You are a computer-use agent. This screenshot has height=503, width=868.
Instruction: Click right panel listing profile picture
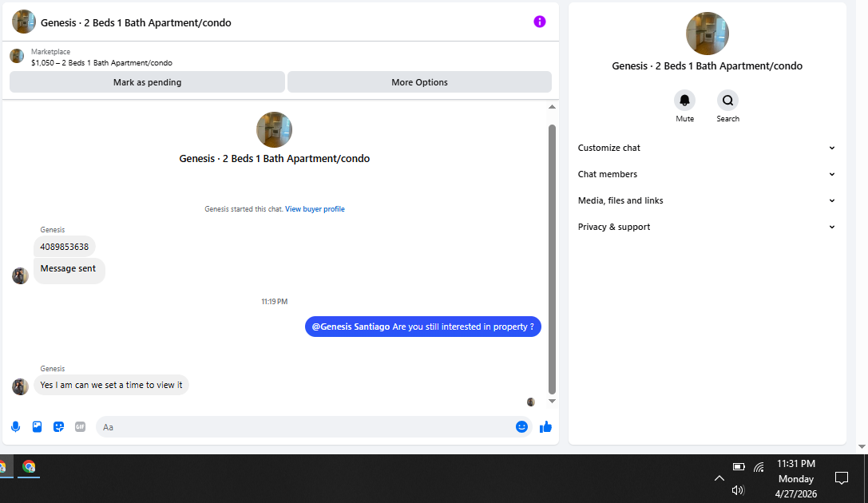click(x=707, y=34)
